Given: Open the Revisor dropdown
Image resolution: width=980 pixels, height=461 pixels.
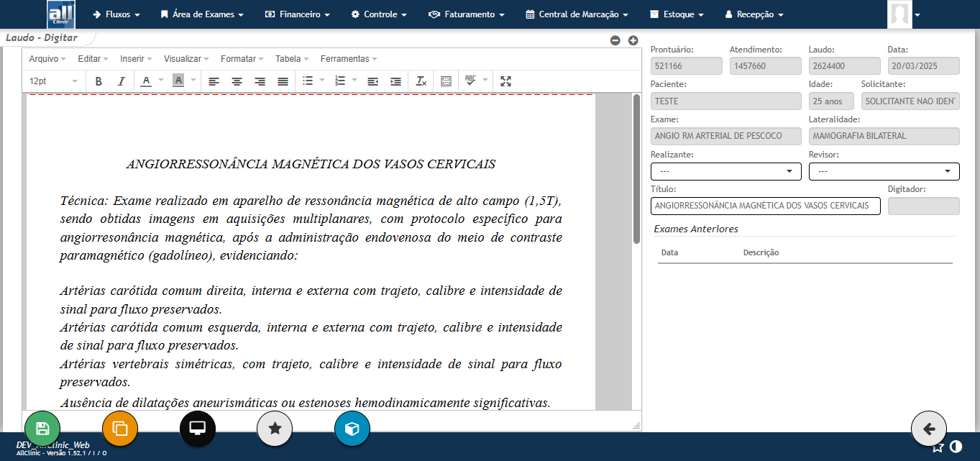Looking at the screenshot, I should coord(884,171).
